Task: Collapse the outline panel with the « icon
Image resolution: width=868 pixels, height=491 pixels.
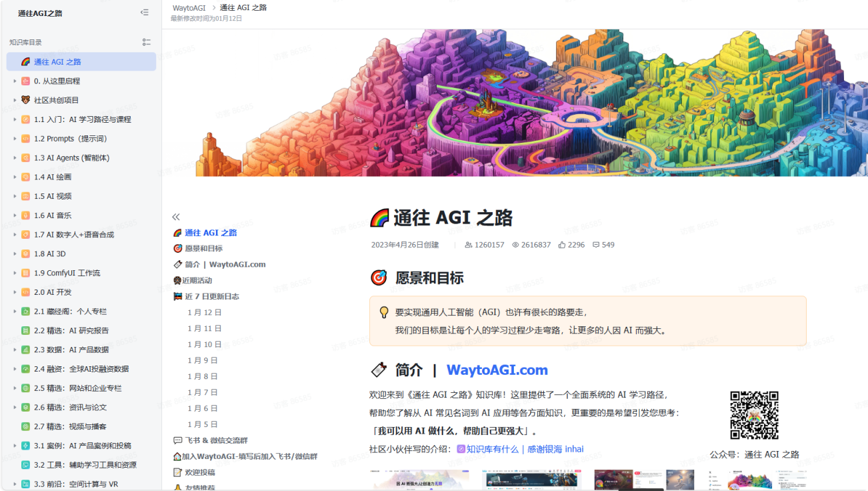Action: 176,216
